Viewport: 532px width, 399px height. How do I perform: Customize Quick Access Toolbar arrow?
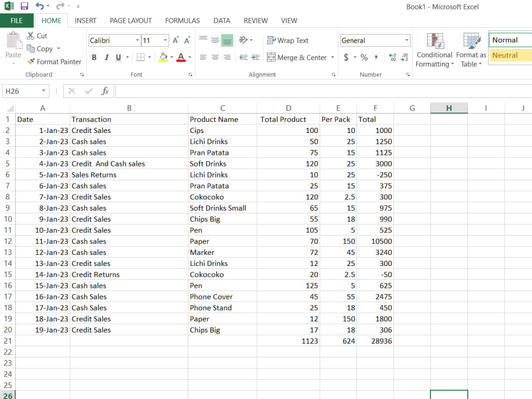click(78, 6)
